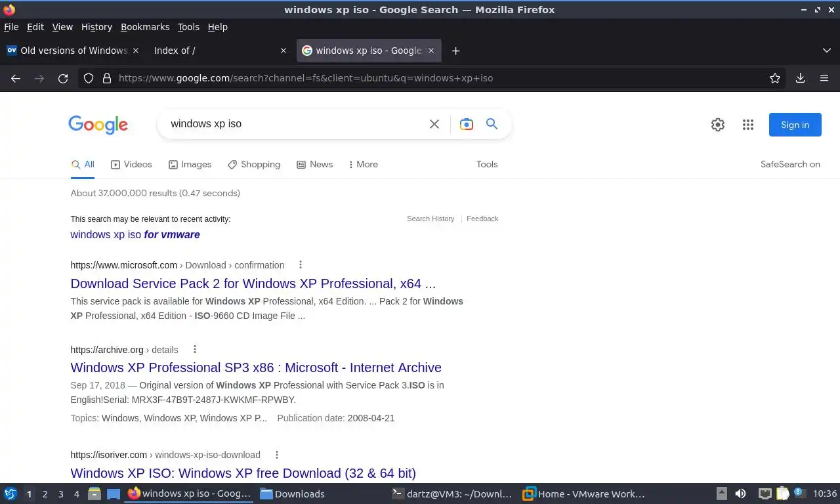Screen dimensions: 840x504
Task: Open the Tools search options
Action: coord(487,164)
